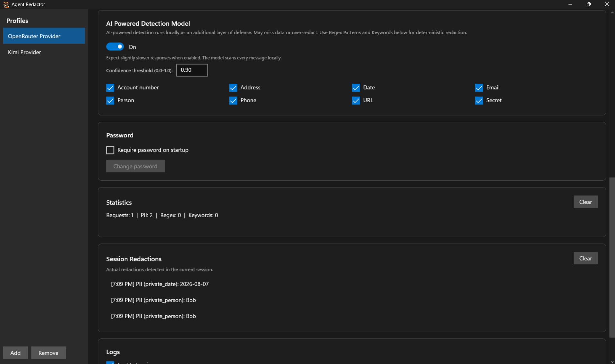Uncheck the Secret checkbox

479,100
